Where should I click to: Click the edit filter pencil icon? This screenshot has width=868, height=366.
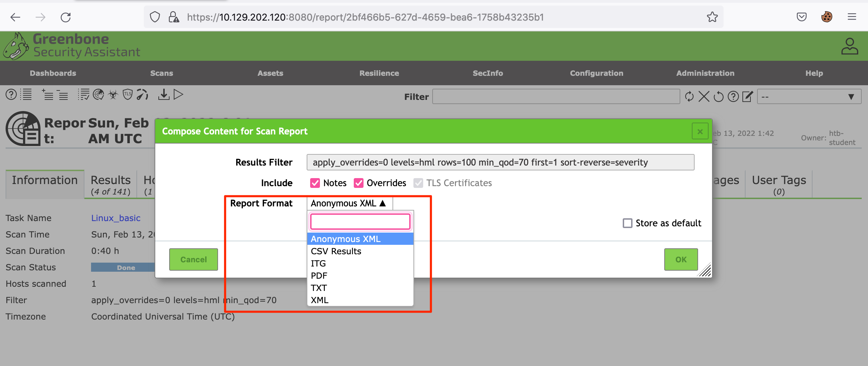tap(747, 97)
